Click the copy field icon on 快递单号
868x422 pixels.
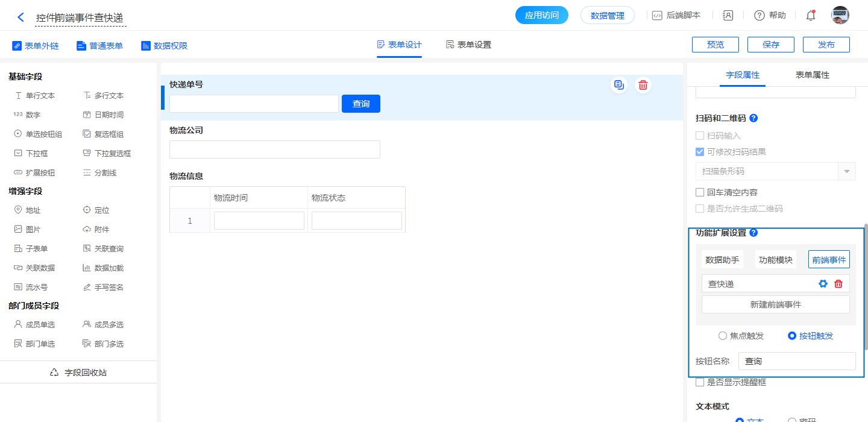tap(618, 85)
